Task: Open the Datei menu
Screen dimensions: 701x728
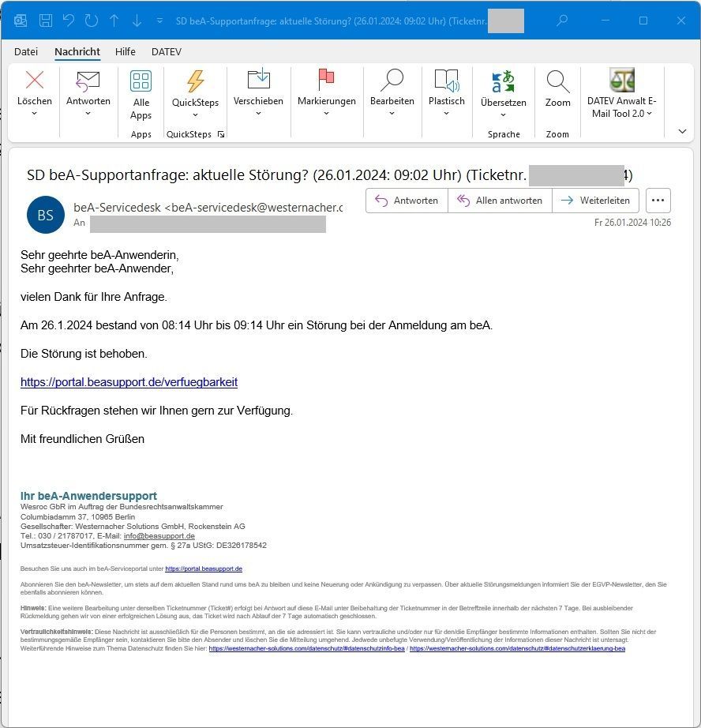Action: pos(26,51)
